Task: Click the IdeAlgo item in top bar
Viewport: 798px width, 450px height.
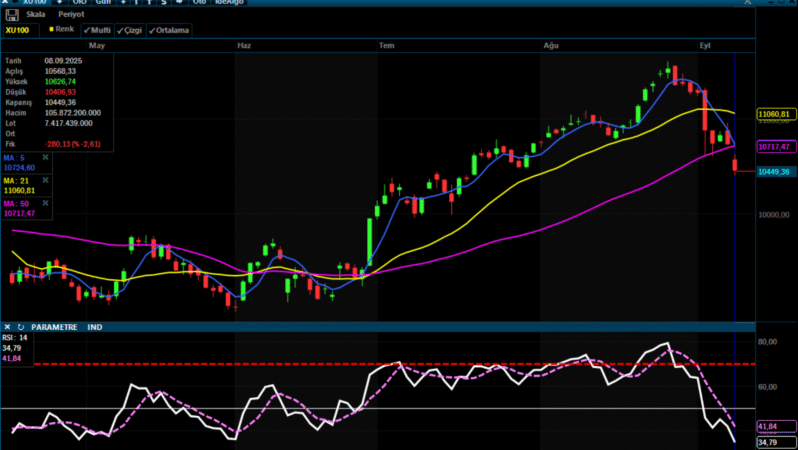Action: click(x=230, y=3)
